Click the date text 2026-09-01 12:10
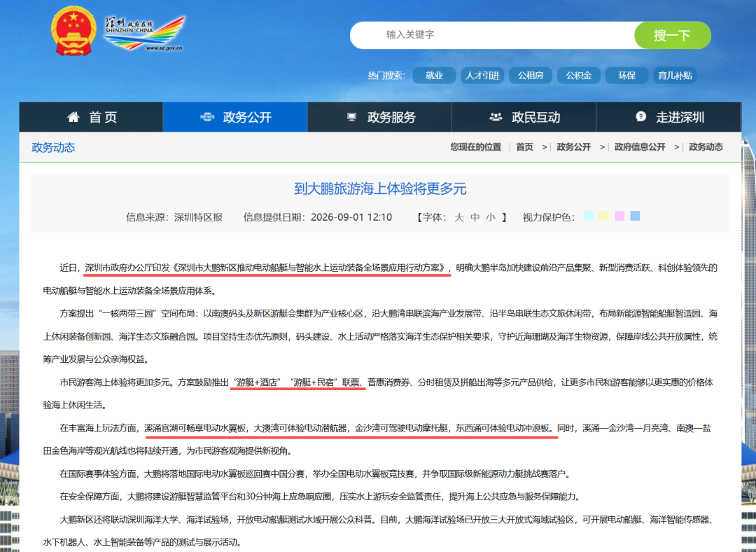 (x=351, y=217)
